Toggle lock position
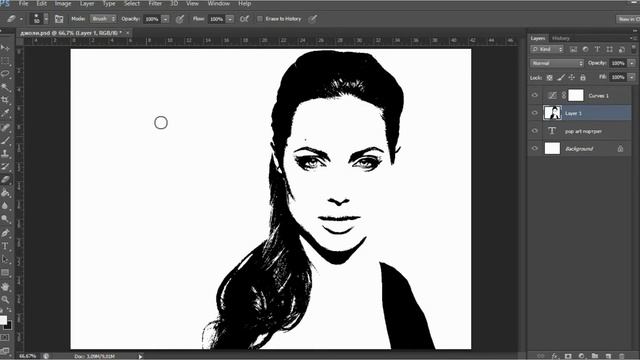Image resolution: width=640 pixels, height=360 pixels. (572, 77)
